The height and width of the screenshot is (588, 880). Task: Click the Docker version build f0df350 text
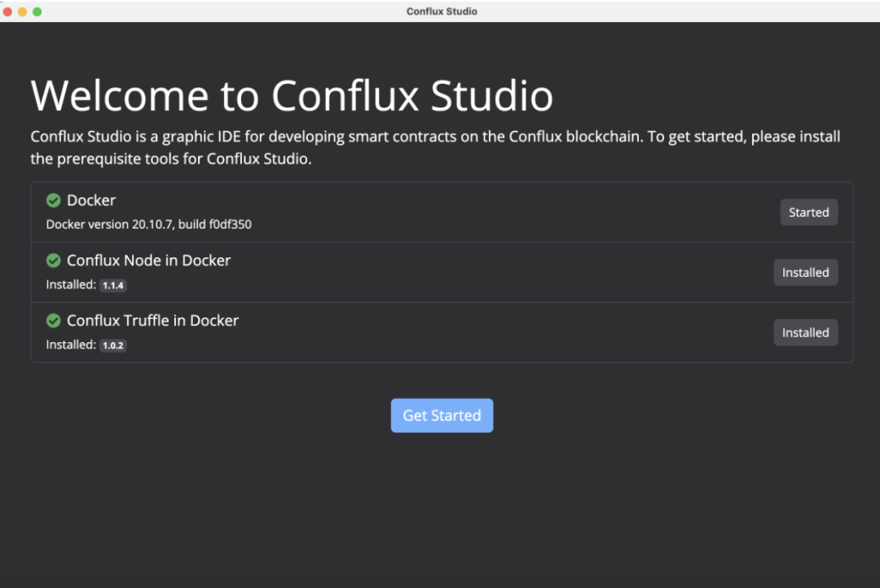pos(150,224)
